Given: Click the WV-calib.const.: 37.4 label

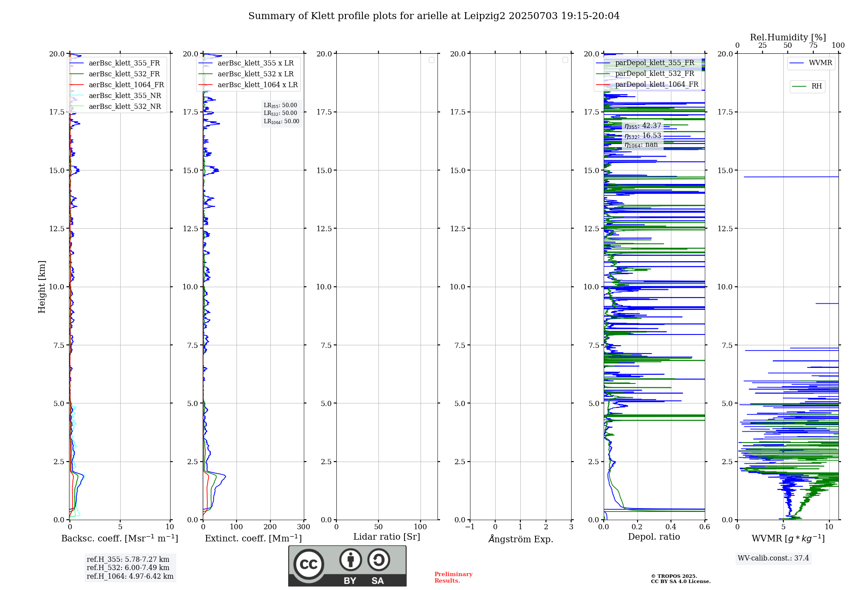Looking at the screenshot, I should click(773, 558).
